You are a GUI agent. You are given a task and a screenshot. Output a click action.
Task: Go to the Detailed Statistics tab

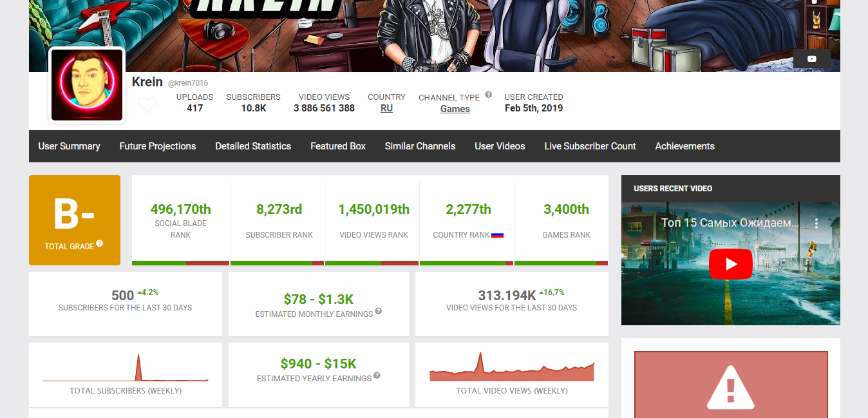pyautogui.click(x=253, y=146)
